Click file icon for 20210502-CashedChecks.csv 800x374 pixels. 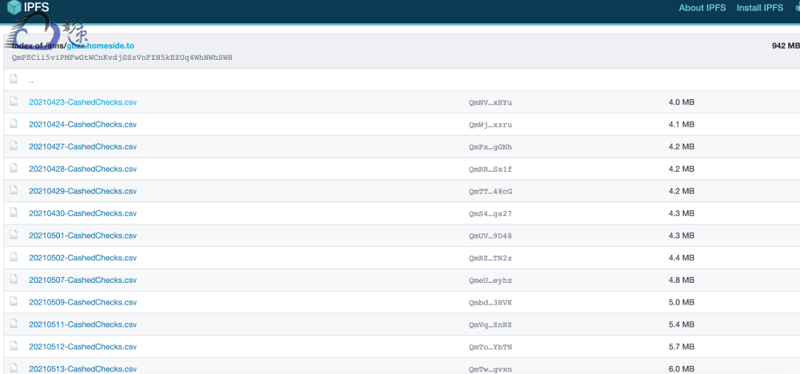point(14,257)
